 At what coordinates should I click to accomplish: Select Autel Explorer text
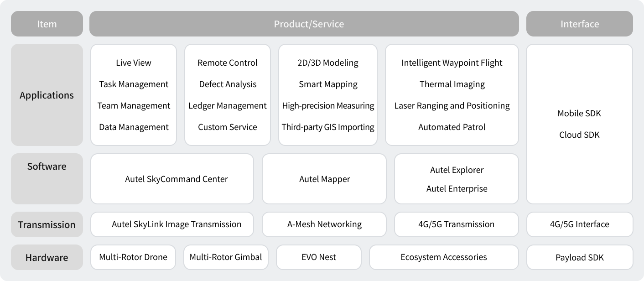[x=457, y=170]
